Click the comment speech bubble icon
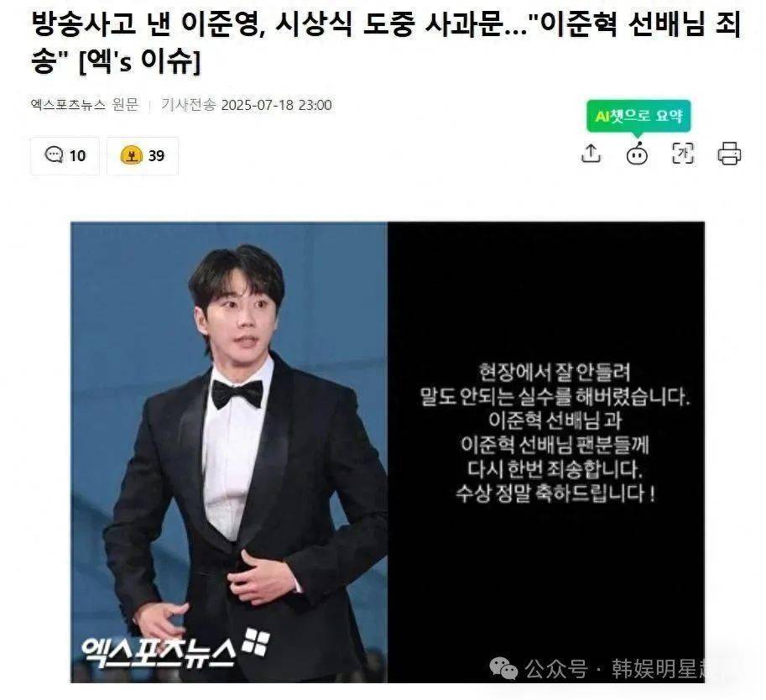This screenshot has height=700, width=766. (54, 155)
